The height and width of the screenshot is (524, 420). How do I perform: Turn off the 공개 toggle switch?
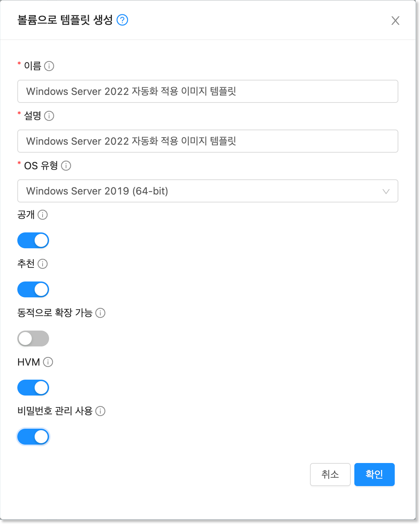33,240
